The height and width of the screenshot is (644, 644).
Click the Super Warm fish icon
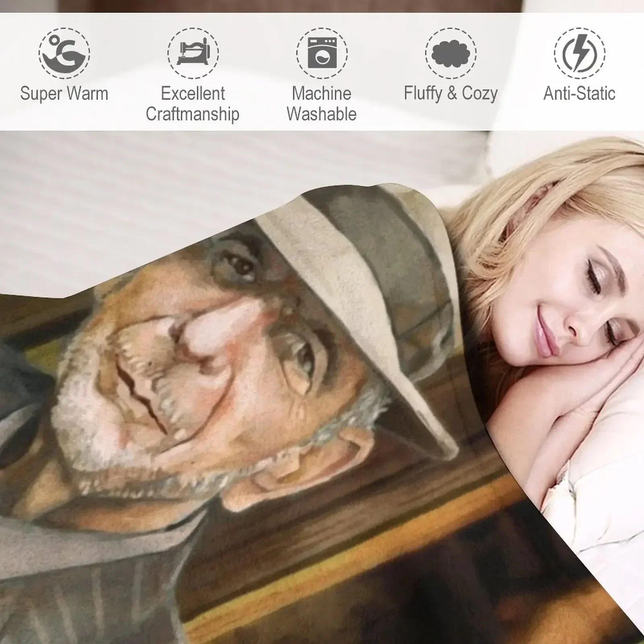(x=64, y=53)
